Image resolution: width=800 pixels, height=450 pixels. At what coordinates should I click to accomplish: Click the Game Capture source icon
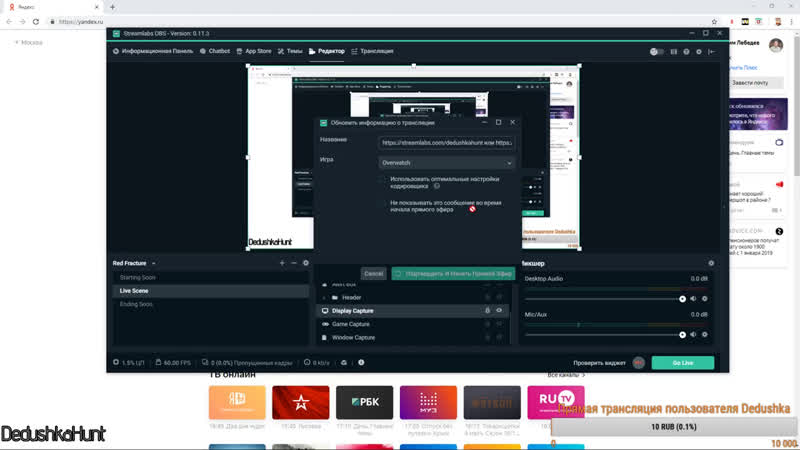click(x=325, y=324)
